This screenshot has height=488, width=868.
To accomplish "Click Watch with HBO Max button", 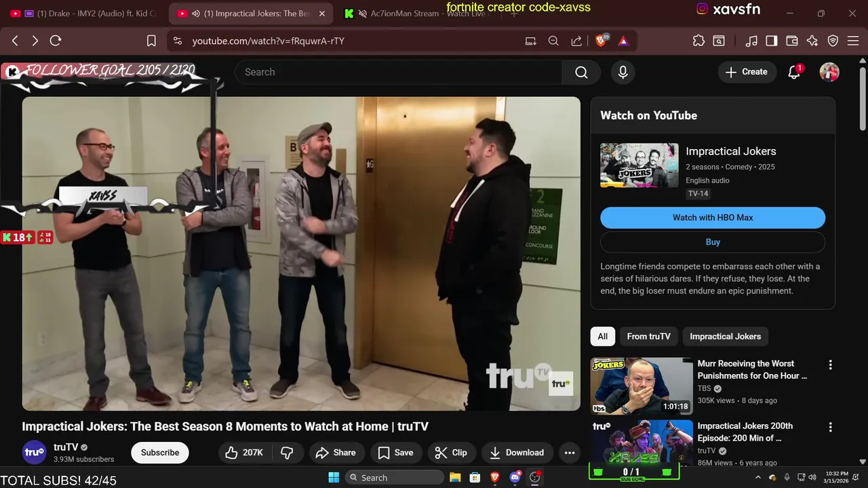I will tap(713, 218).
